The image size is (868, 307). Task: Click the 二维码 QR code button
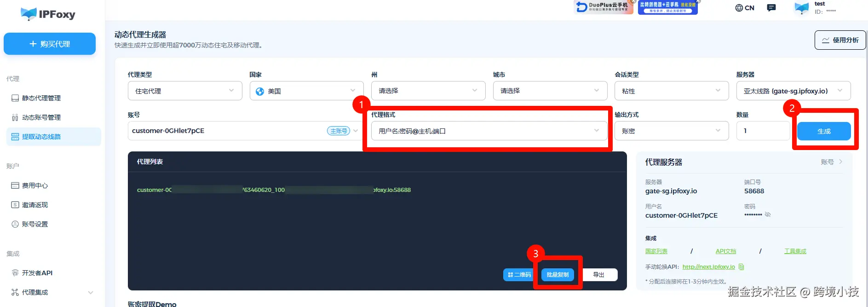[519, 275]
